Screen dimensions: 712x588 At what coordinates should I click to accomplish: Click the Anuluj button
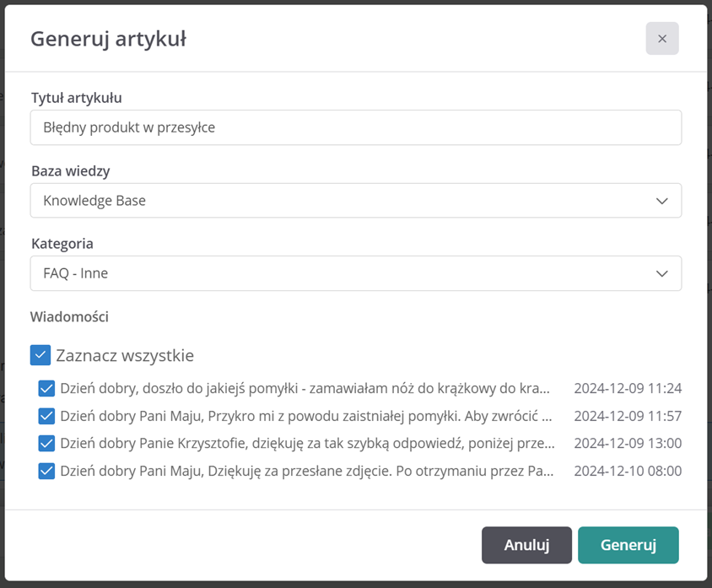(x=526, y=545)
